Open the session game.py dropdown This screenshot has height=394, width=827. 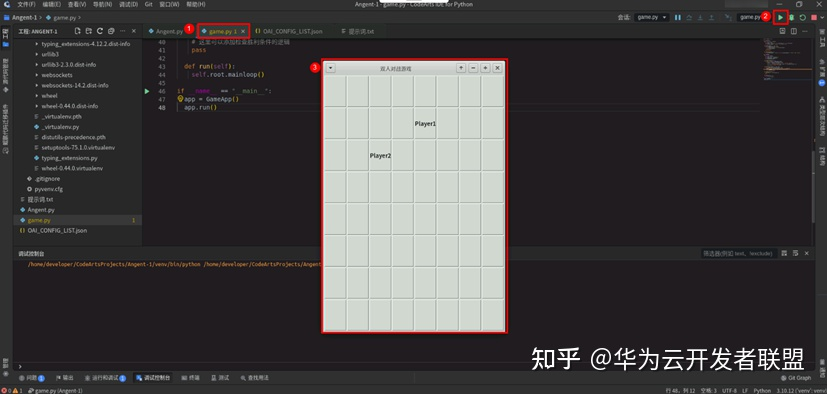652,17
